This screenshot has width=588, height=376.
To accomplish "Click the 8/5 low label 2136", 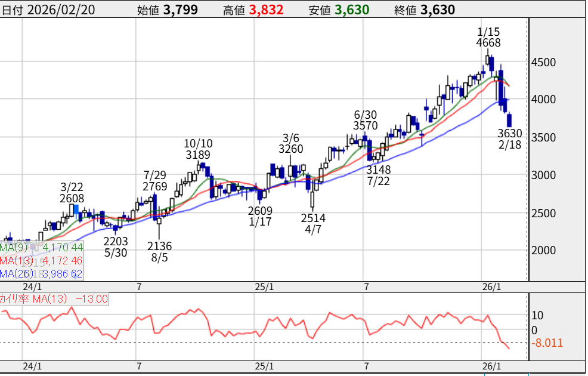I will point(159,246).
